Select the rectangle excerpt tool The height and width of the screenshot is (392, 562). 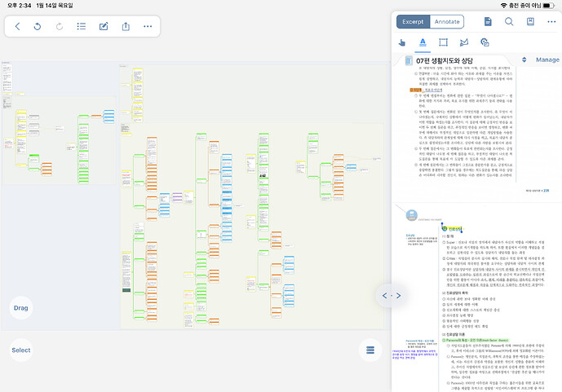444,42
